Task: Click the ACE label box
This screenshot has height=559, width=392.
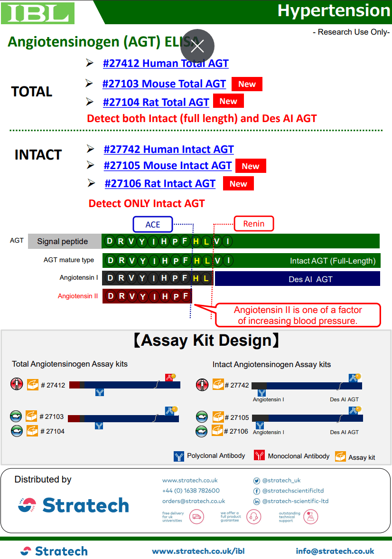Action: click(x=153, y=224)
